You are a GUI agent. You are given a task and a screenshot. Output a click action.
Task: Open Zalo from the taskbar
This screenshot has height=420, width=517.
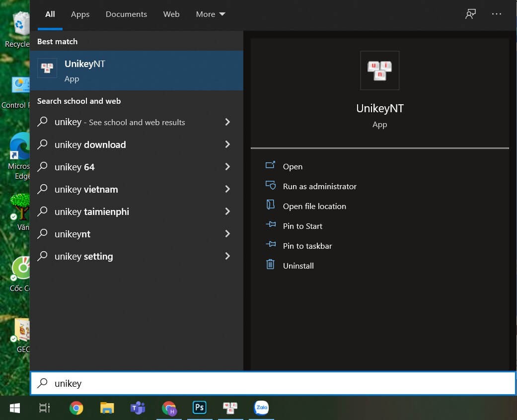coord(261,408)
